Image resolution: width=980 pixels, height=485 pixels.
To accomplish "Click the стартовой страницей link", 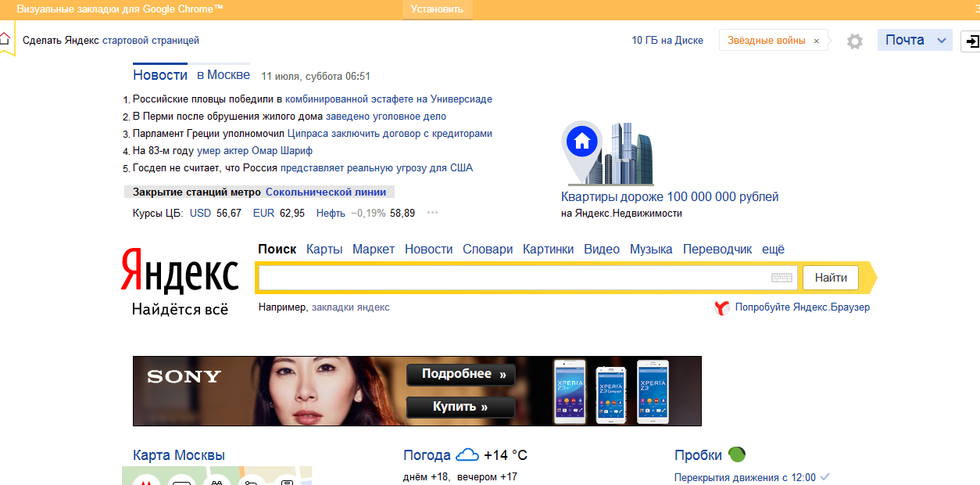I will 151,41.
